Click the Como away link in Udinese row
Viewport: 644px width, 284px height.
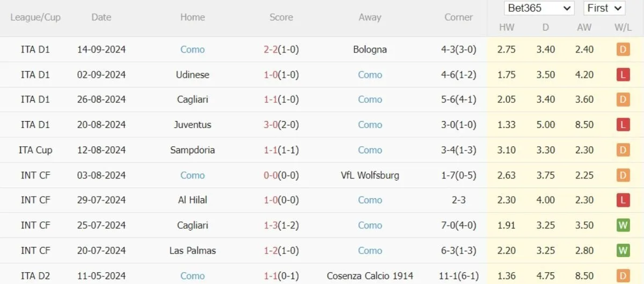click(370, 75)
